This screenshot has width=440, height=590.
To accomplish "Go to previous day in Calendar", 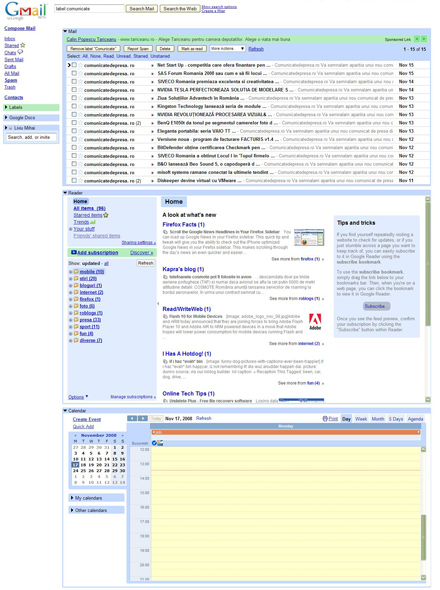I will tap(132, 418).
